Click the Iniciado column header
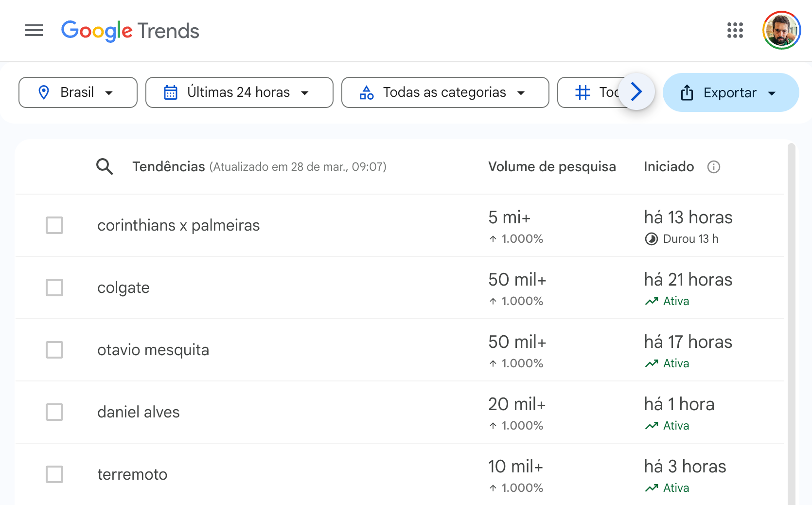812x505 pixels. (x=669, y=167)
